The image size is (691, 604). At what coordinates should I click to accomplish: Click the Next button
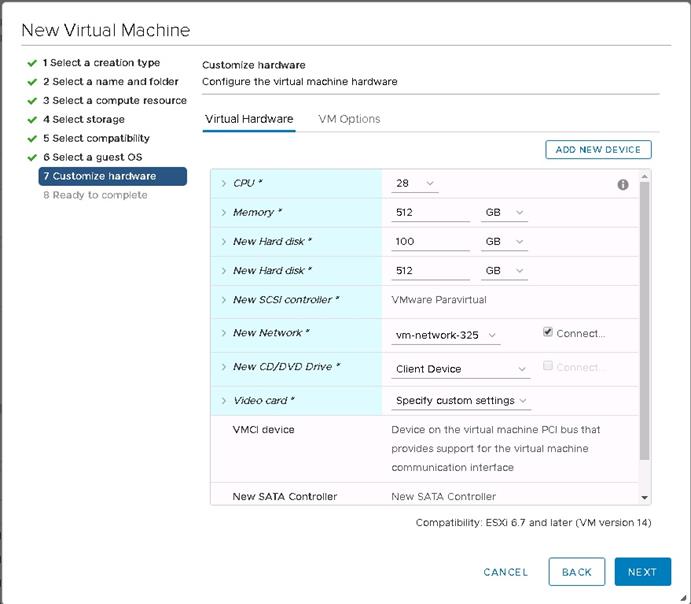(643, 572)
